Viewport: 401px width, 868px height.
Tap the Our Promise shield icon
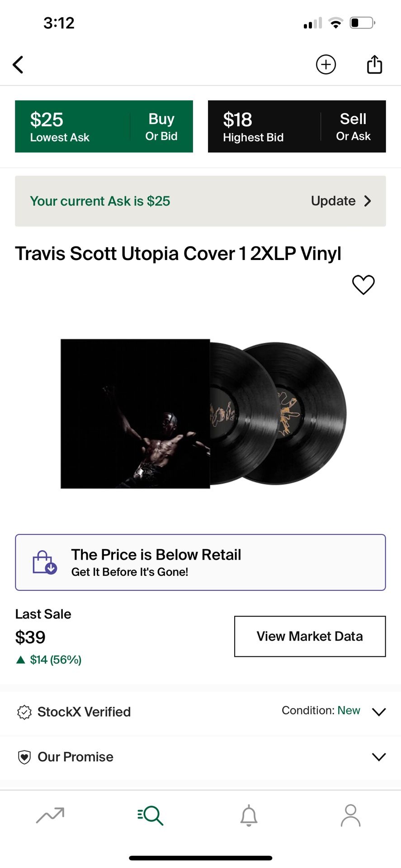[24, 757]
